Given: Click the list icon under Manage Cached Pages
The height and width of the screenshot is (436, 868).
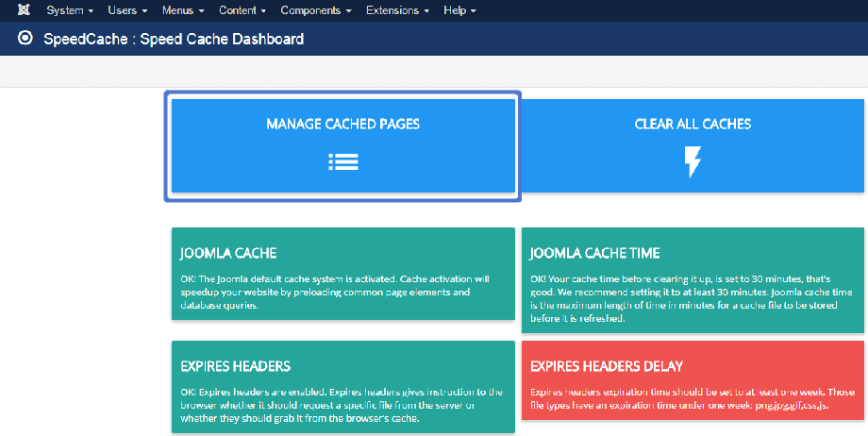Looking at the screenshot, I should point(343,161).
